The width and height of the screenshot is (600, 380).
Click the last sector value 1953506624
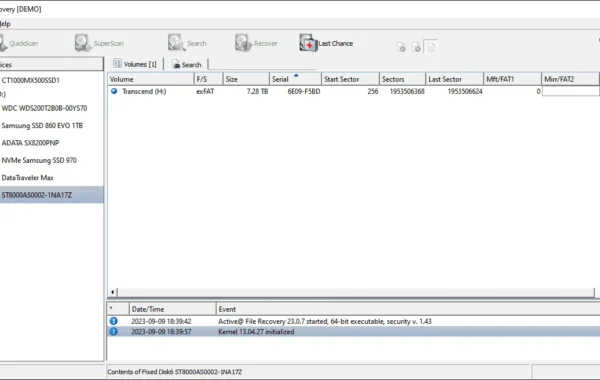[465, 91]
